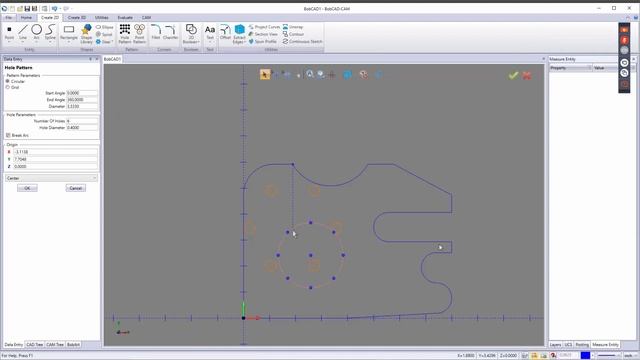
Task: Expand the Line tool dropdown arrow
Action: [23, 42]
